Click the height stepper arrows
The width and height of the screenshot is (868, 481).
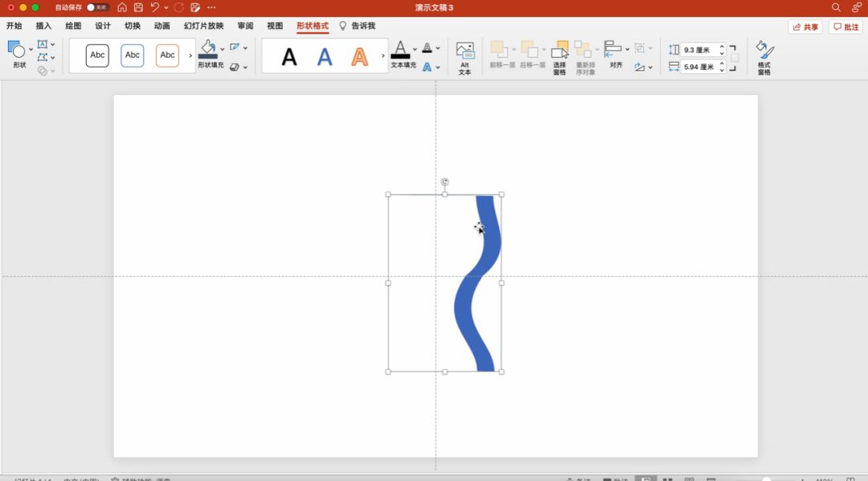[x=722, y=50]
